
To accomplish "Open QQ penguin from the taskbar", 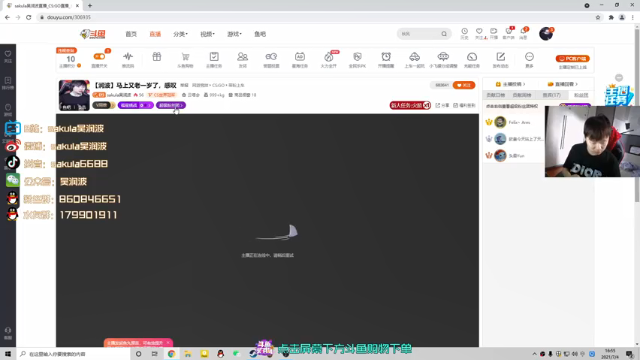I will 220,354.
